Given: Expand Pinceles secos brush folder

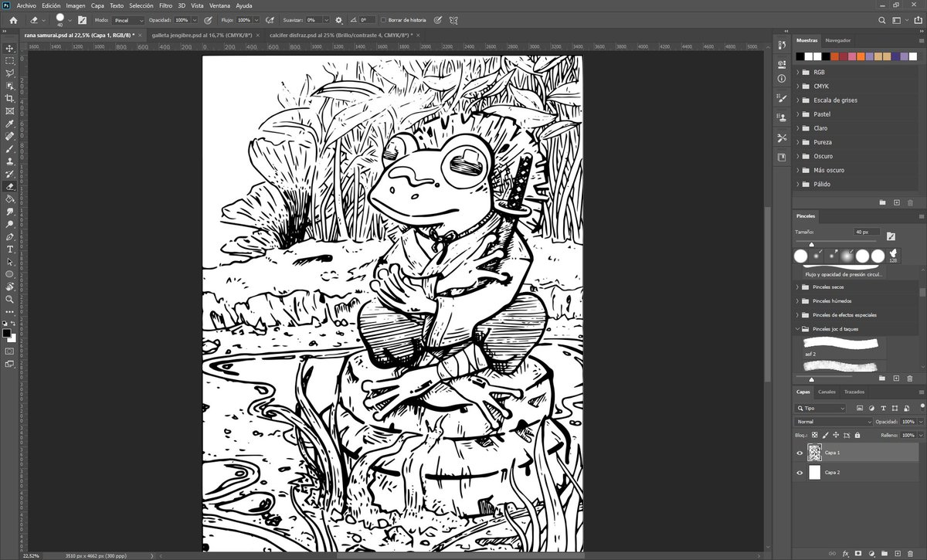Looking at the screenshot, I should (x=798, y=287).
